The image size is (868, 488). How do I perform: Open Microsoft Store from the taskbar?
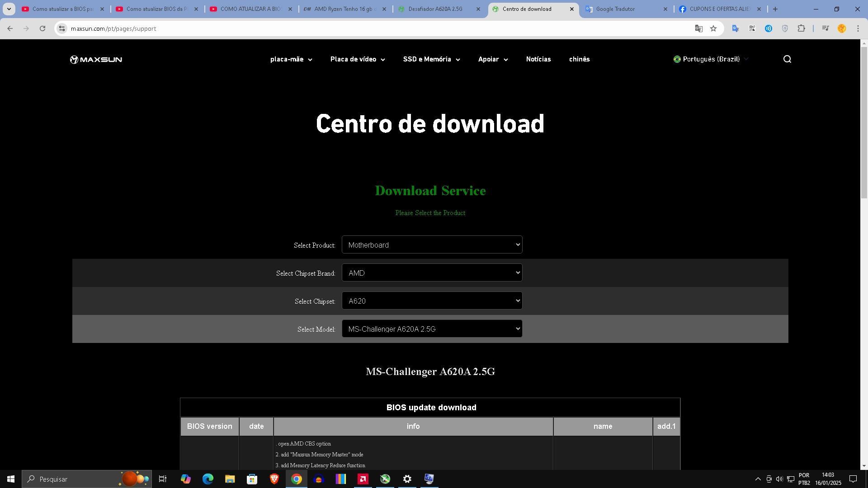click(x=252, y=479)
